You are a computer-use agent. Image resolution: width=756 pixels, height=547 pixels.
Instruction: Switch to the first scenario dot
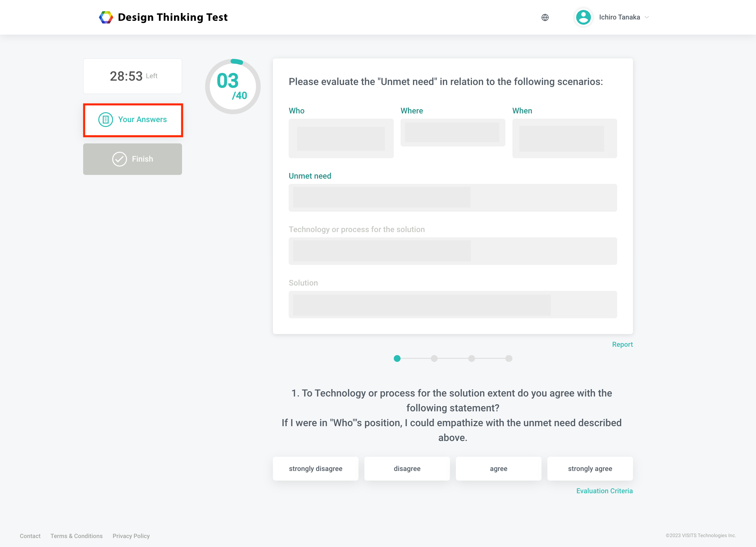(397, 359)
